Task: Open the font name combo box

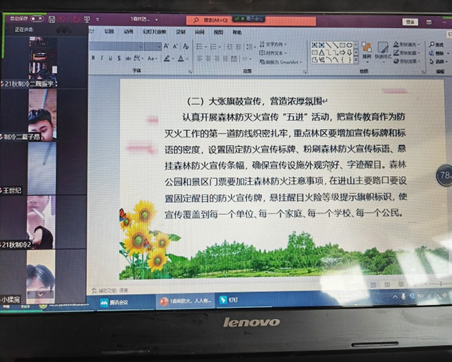Action: [x=117, y=46]
